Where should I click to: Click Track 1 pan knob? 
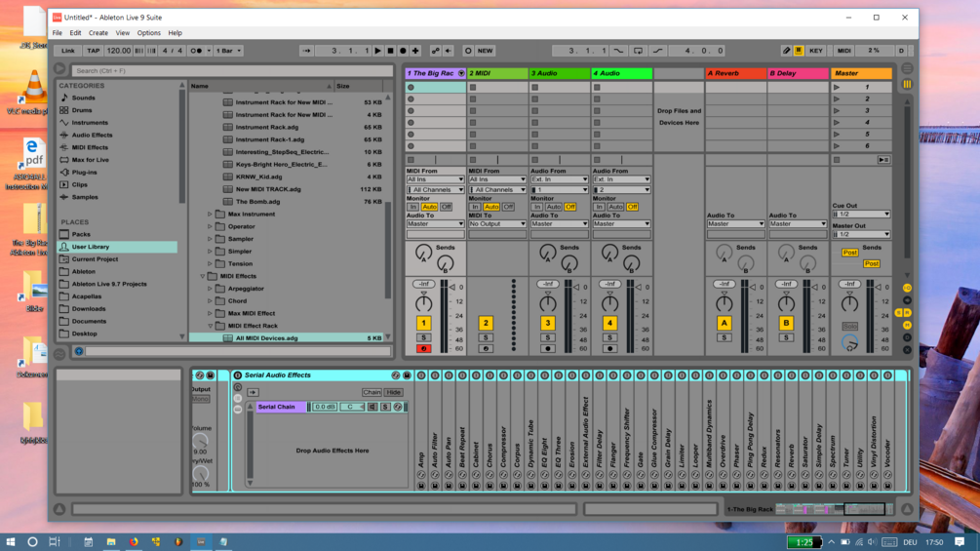[423, 303]
